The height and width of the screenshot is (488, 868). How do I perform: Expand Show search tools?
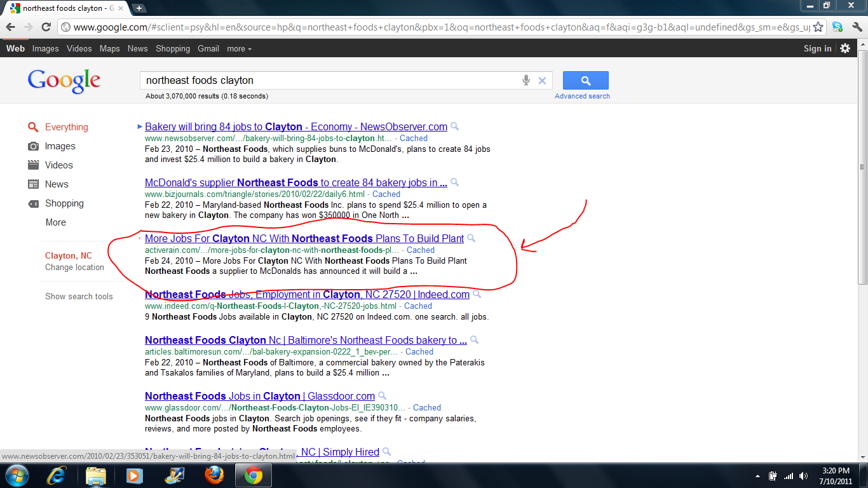79,297
